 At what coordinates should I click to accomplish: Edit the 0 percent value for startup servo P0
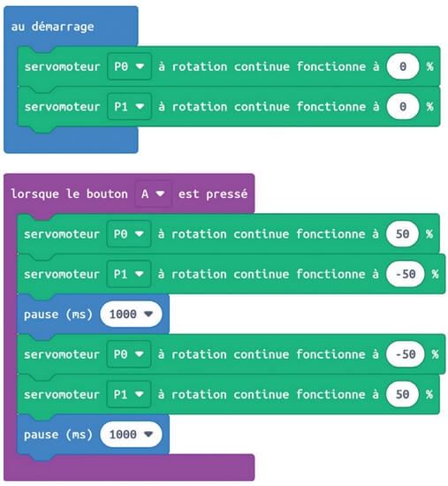coord(403,66)
